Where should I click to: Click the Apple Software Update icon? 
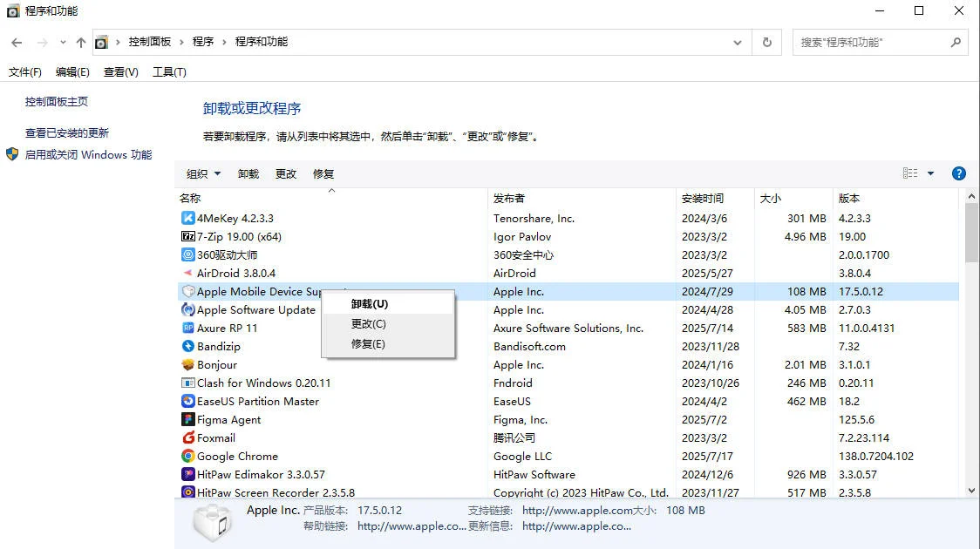click(x=187, y=309)
